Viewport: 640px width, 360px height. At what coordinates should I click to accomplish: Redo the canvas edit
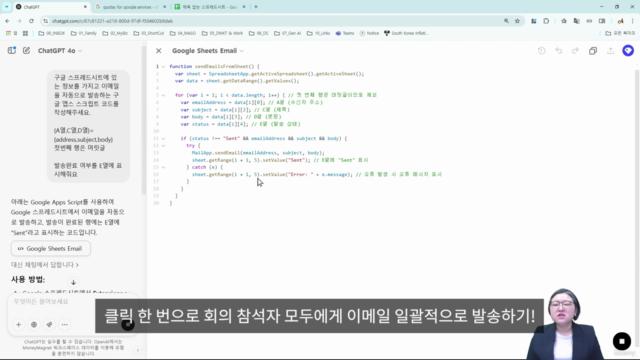[576, 51]
